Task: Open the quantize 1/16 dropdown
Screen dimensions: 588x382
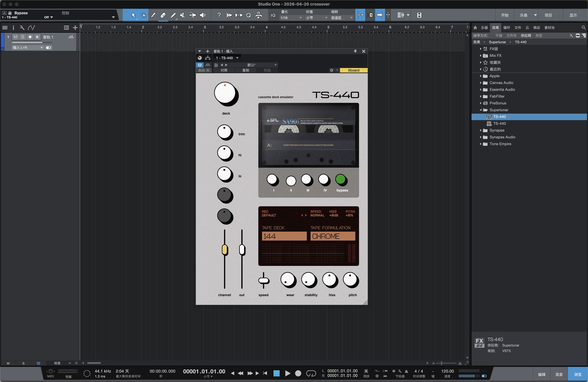Action: 291,18
